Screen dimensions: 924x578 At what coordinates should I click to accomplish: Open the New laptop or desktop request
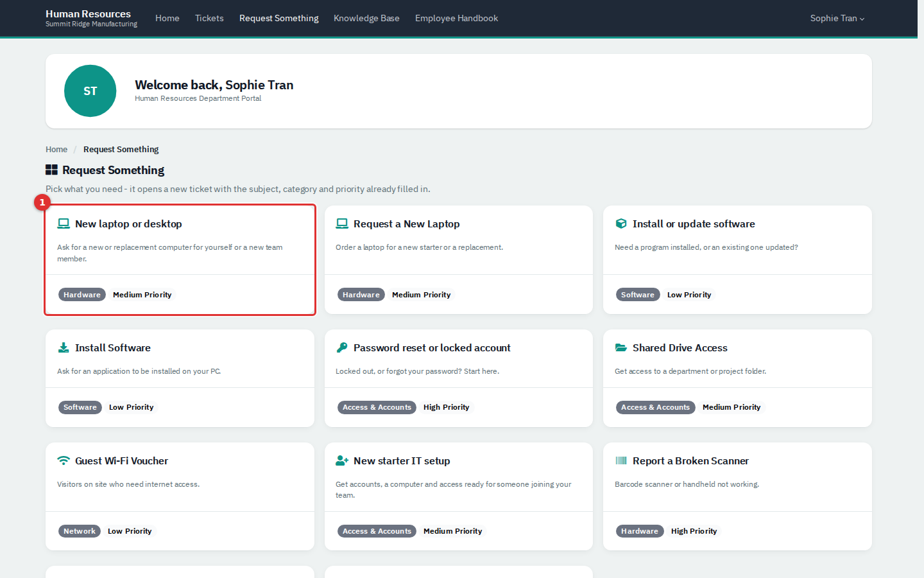pyautogui.click(x=180, y=260)
